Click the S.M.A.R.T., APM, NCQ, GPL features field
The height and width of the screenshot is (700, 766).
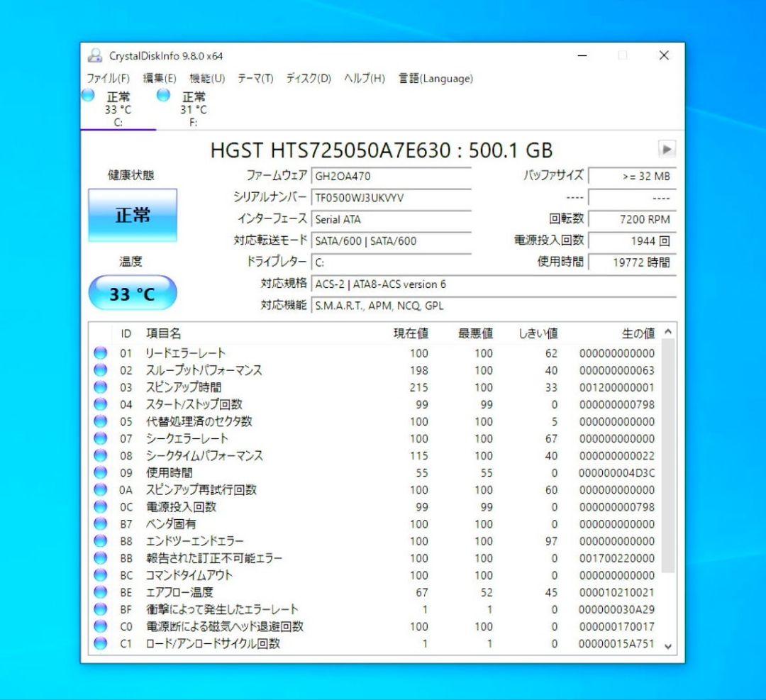pyautogui.click(x=494, y=305)
